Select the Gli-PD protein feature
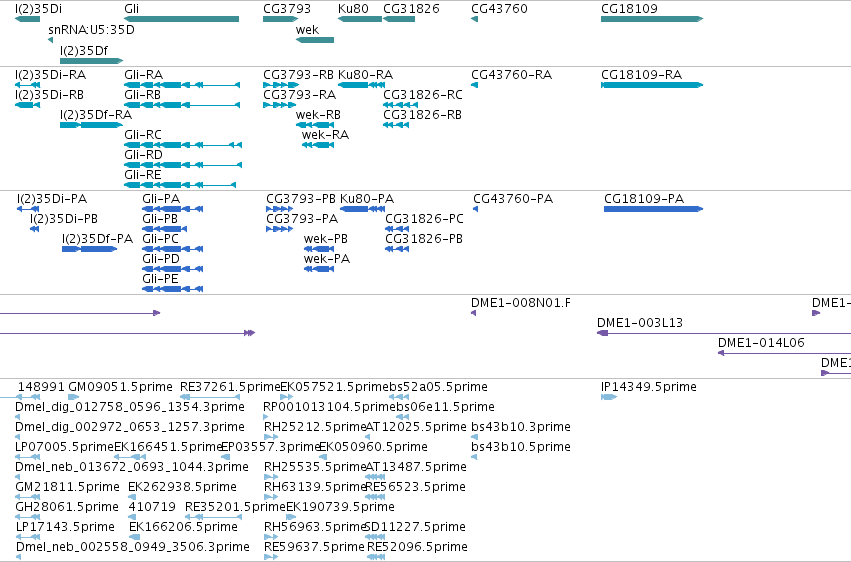The image size is (851, 562). pos(173,270)
